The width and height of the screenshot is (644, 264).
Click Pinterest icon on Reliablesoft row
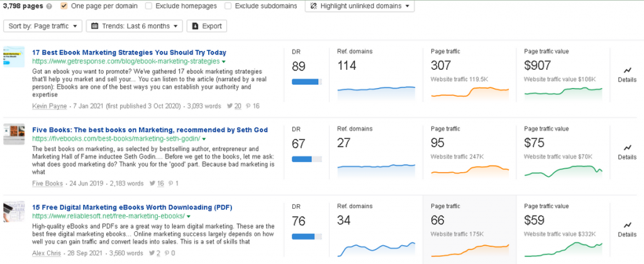point(165,253)
